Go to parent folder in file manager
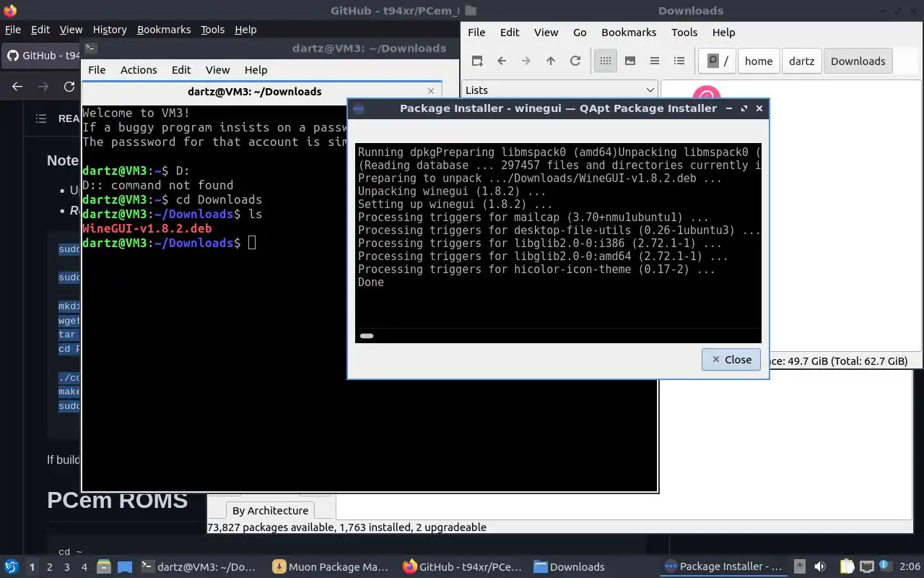This screenshot has height=578, width=924. pyautogui.click(x=551, y=61)
